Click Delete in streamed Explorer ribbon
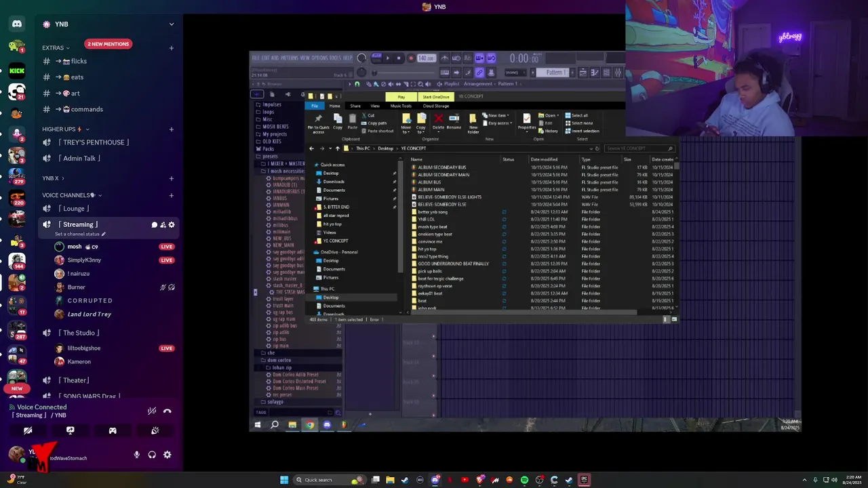Image resolution: width=868 pixels, height=488 pixels. [x=438, y=122]
